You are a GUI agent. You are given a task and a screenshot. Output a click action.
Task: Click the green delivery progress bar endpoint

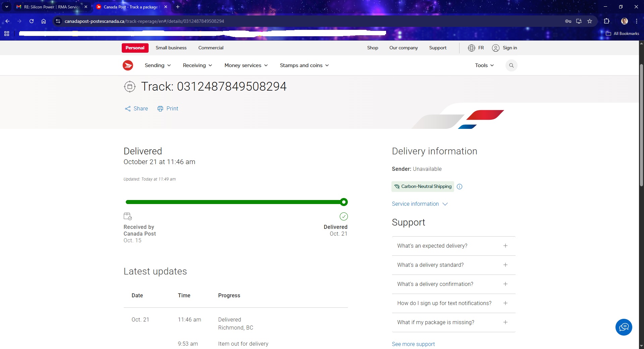coord(344,202)
